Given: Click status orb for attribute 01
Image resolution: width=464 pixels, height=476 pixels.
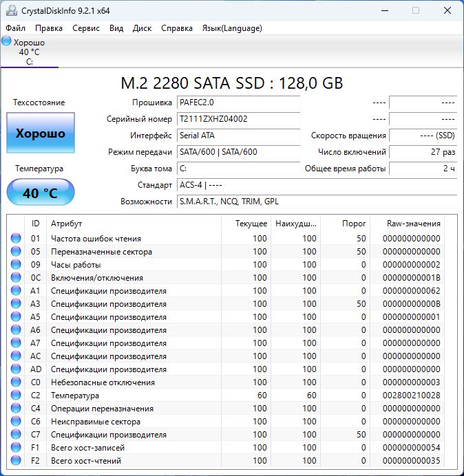Looking at the screenshot, I should [16, 238].
